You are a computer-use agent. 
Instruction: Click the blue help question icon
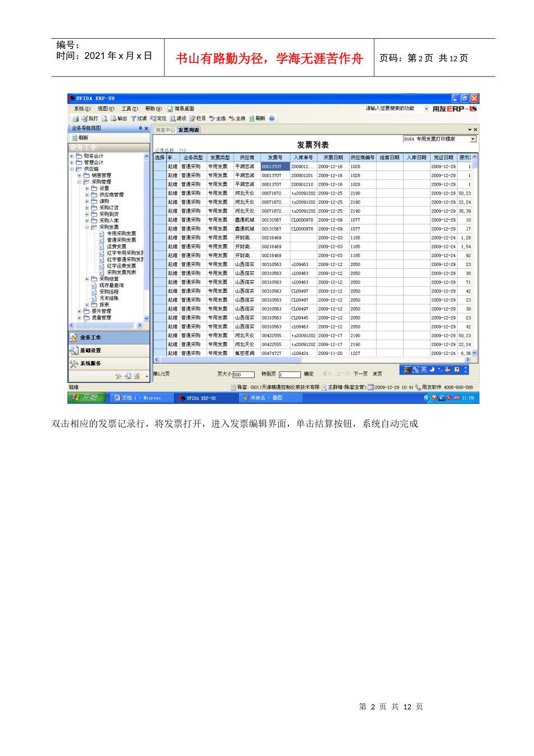272,119
